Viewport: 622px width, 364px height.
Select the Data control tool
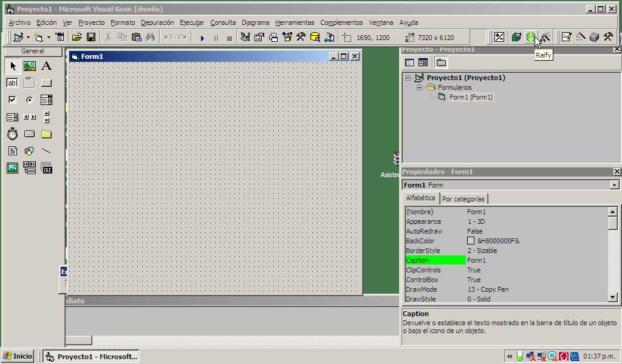[x=29, y=168]
